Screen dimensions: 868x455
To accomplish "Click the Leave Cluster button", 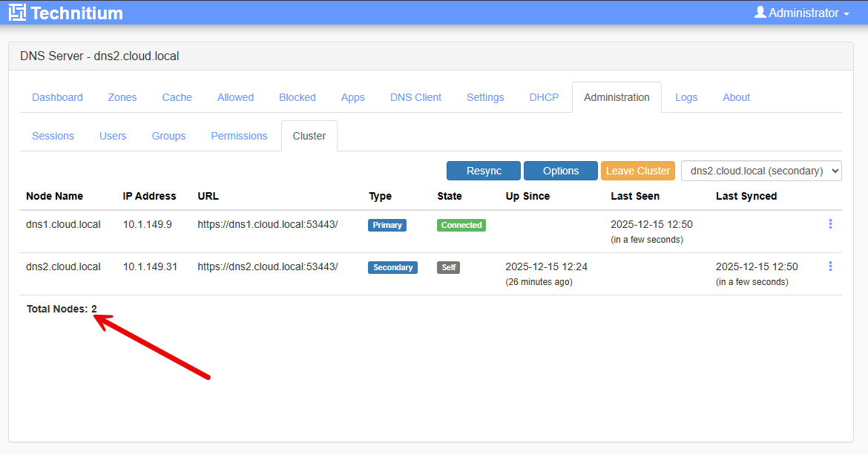I will coord(638,171).
